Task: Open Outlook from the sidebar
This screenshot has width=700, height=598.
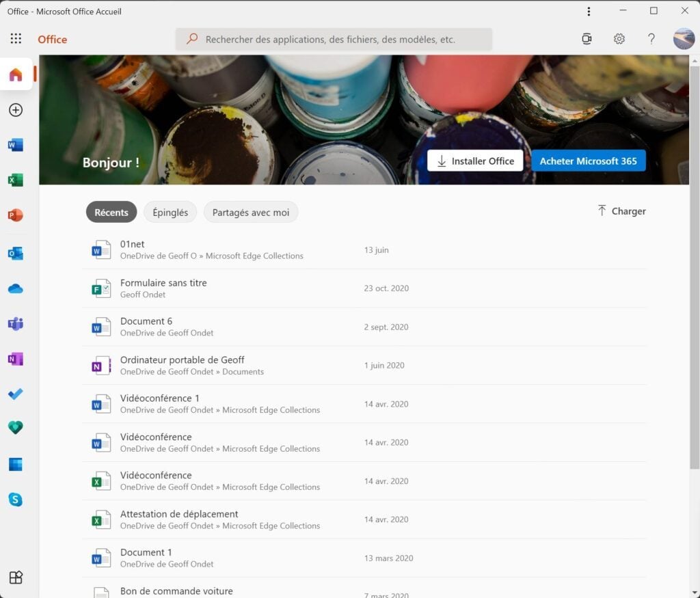Action: pyautogui.click(x=16, y=254)
